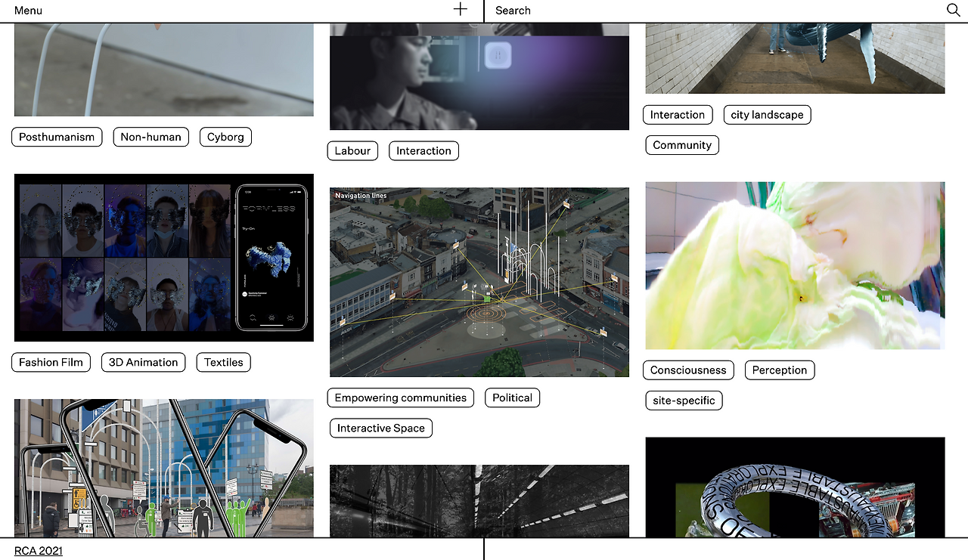Open the green cabbage-like abstract thumbnail

click(795, 265)
